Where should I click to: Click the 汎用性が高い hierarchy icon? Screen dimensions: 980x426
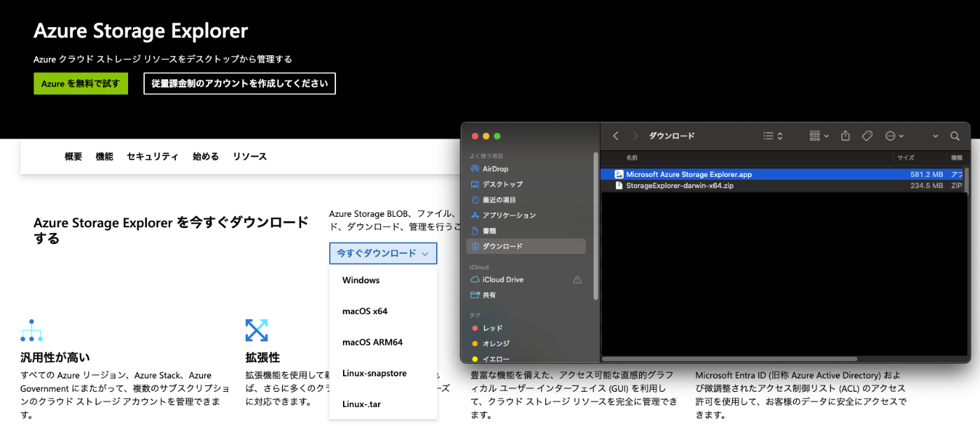32,330
